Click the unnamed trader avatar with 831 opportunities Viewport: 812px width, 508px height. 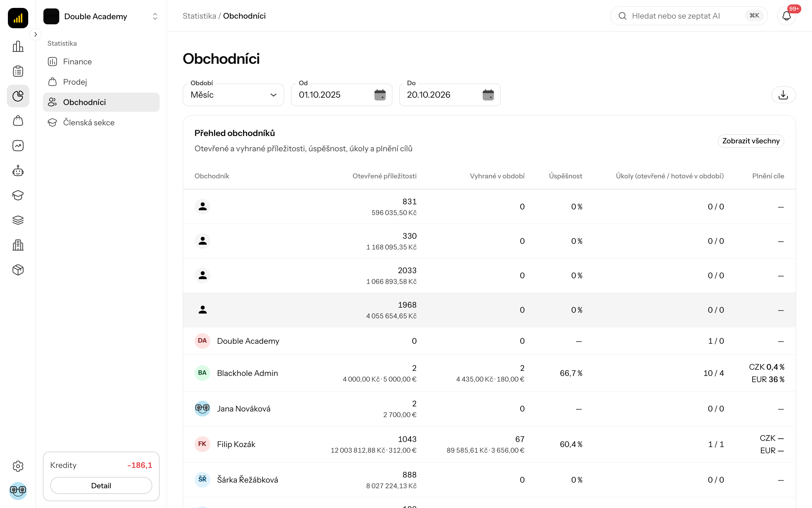pyautogui.click(x=202, y=206)
